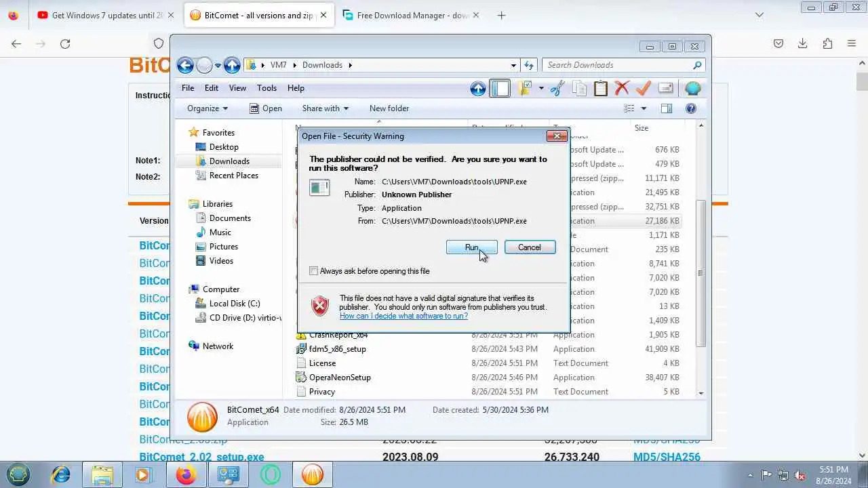Click in the Search Downloads field
The height and width of the screenshot is (488, 868).
(x=617, y=65)
